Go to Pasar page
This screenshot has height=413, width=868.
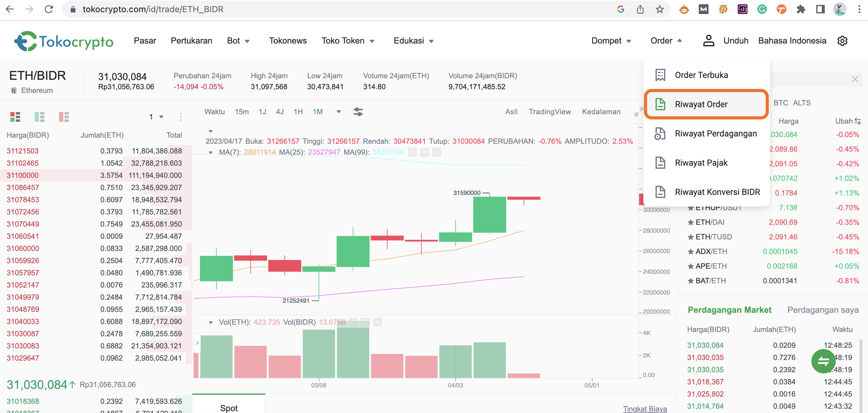click(145, 41)
